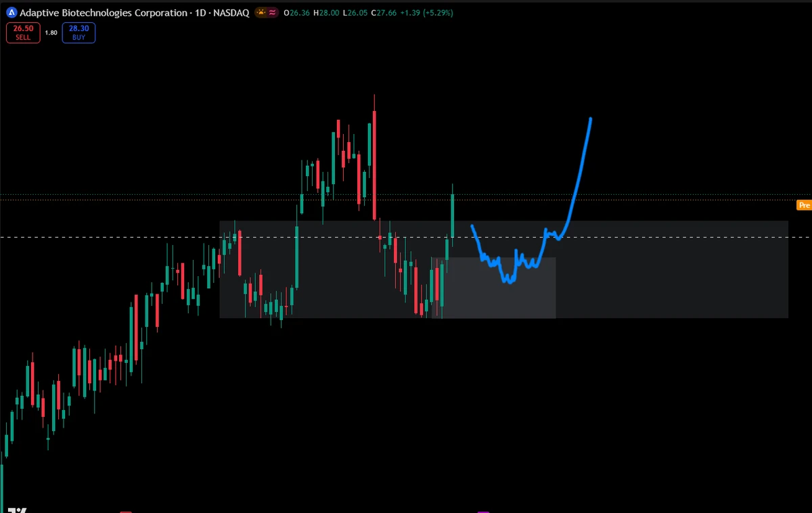This screenshot has width=812, height=513.
Task: Click the red event marker on bottom axis
Action: [125, 512]
